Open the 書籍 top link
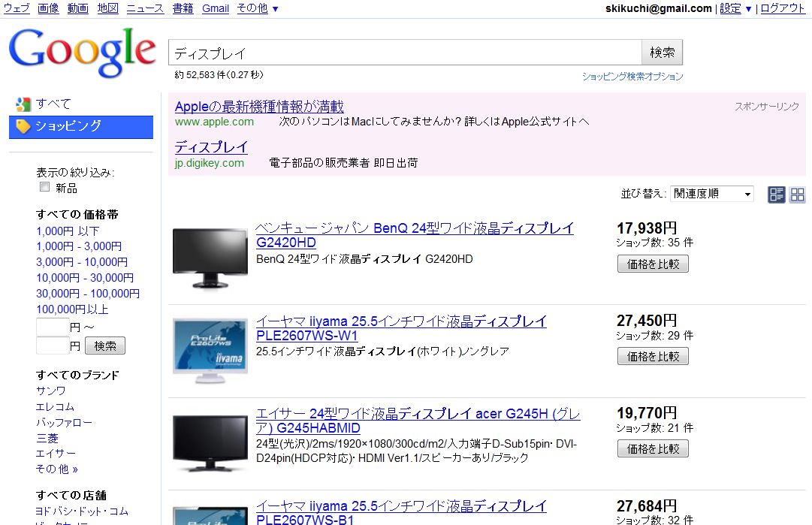Viewport: 812px width, 525px height. tap(183, 8)
